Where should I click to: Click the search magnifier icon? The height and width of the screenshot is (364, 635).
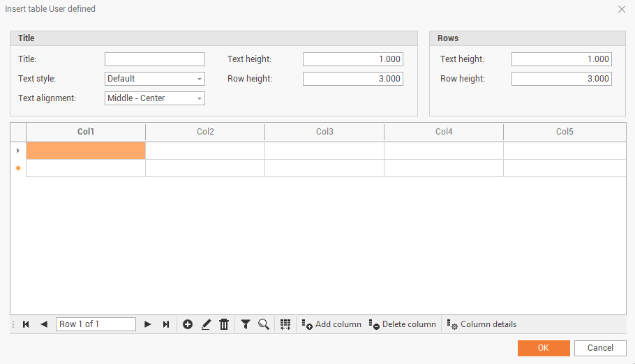pyautogui.click(x=264, y=324)
